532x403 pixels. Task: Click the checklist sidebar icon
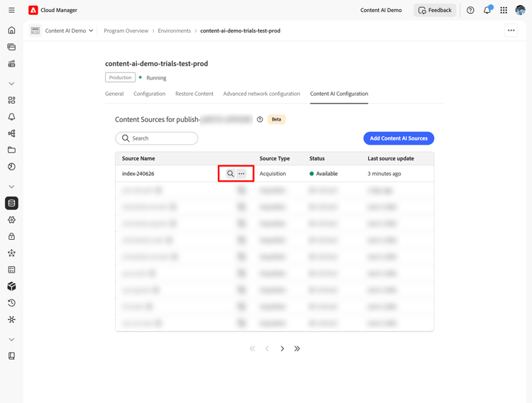coord(11,270)
